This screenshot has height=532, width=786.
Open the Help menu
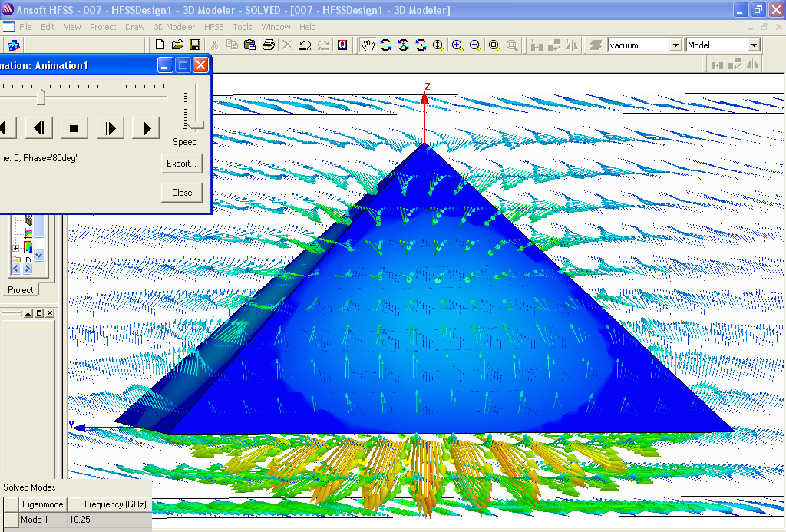307,27
